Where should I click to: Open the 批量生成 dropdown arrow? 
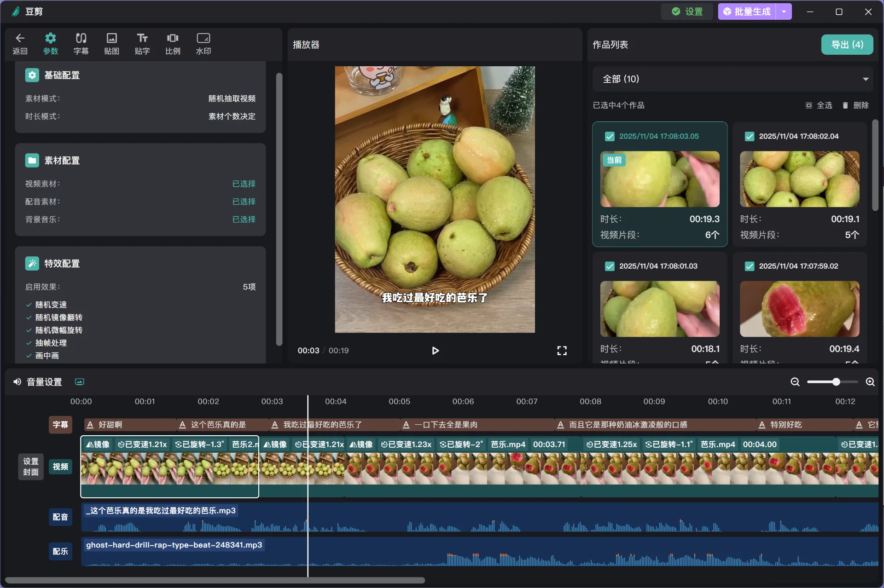pos(784,12)
